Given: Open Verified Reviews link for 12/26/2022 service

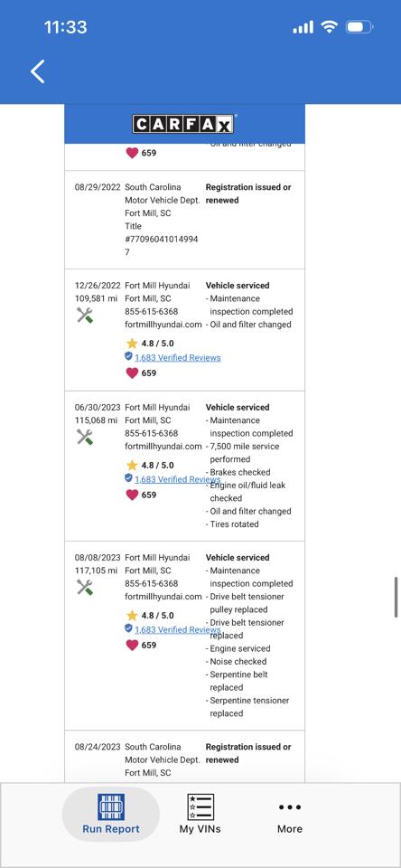Looking at the screenshot, I should (x=178, y=358).
